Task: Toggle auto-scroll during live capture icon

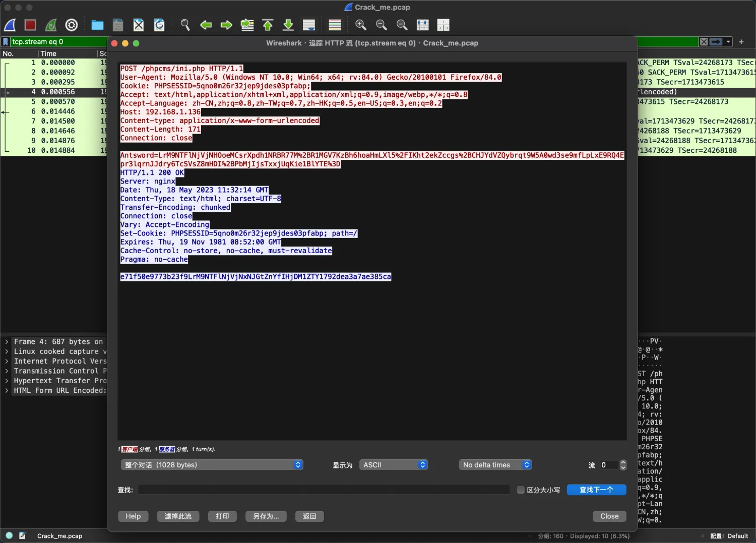Action: click(x=309, y=25)
